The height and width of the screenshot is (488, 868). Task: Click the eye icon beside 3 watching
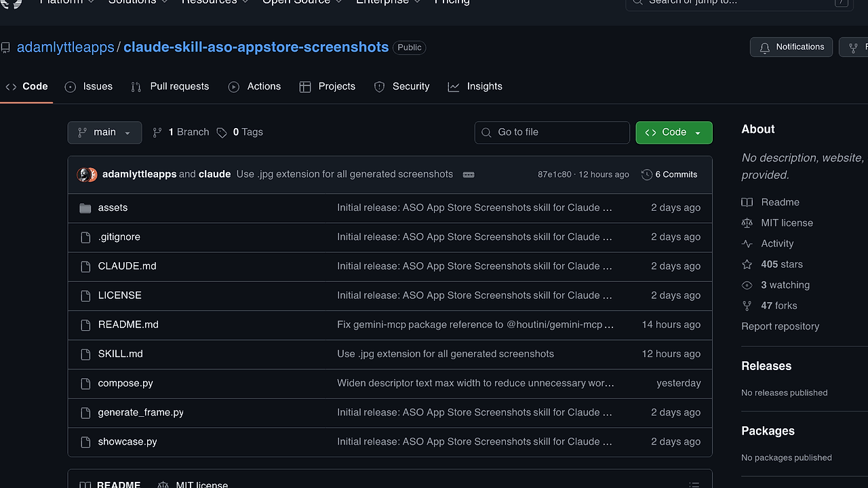[x=747, y=285]
